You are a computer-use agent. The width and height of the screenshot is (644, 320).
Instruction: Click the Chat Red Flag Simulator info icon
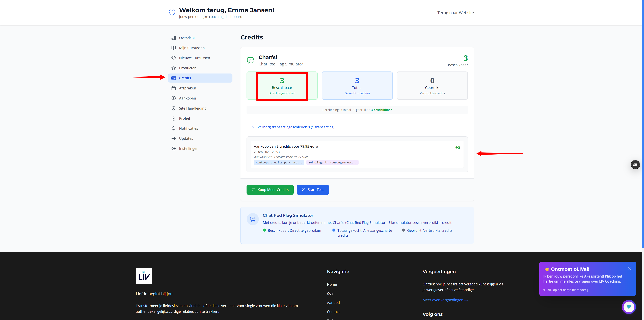(x=253, y=219)
